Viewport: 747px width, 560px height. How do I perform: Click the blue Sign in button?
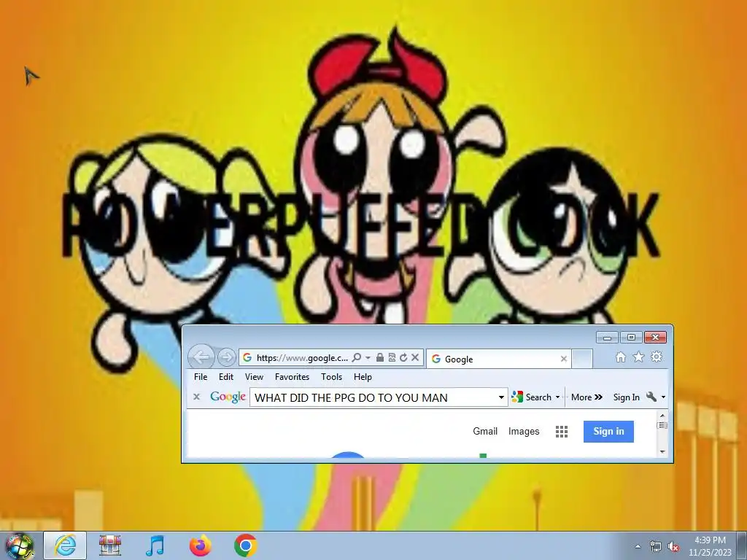pos(608,432)
